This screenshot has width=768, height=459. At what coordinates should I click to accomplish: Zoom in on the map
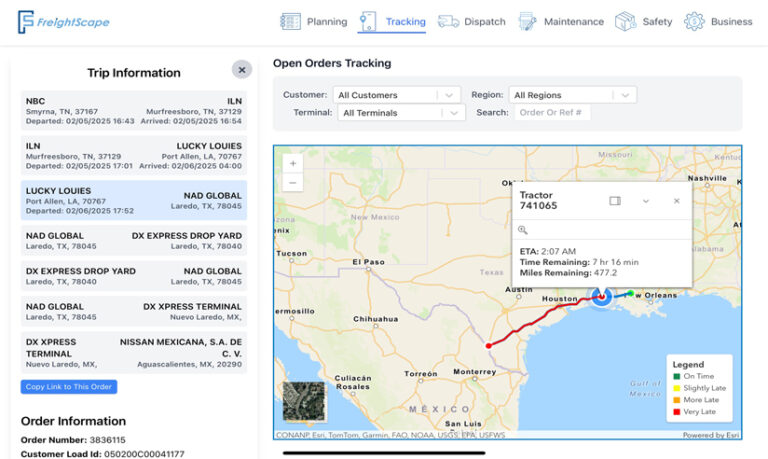(x=293, y=164)
